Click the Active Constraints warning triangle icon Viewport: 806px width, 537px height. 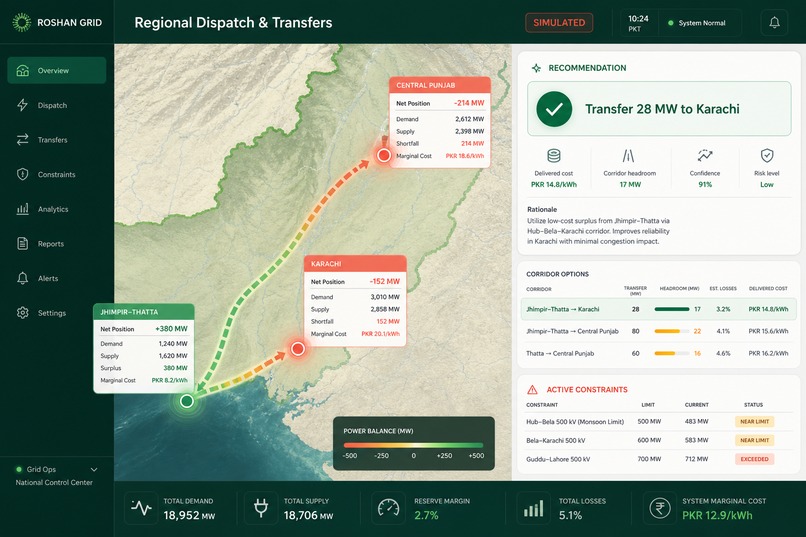pyautogui.click(x=533, y=390)
